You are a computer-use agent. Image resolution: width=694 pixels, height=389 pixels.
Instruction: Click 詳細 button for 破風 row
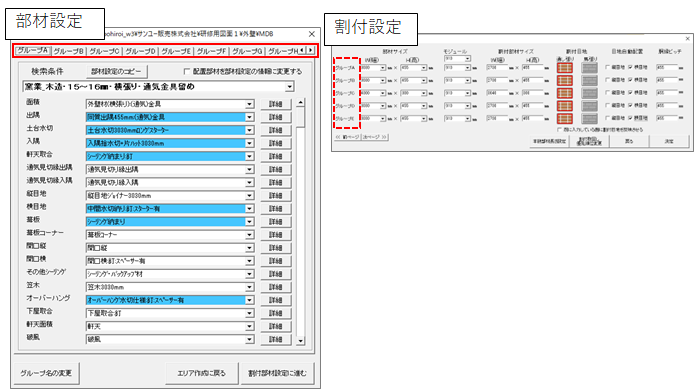tap(275, 339)
